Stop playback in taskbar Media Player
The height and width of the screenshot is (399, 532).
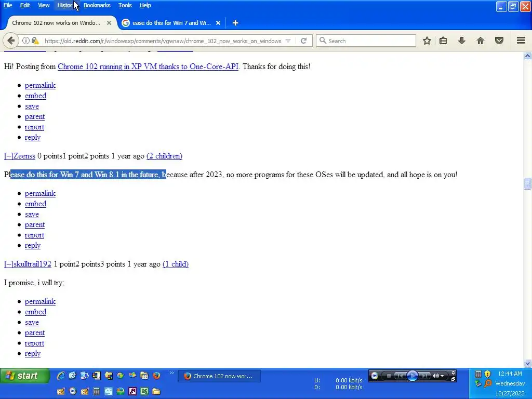click(389, 376)
